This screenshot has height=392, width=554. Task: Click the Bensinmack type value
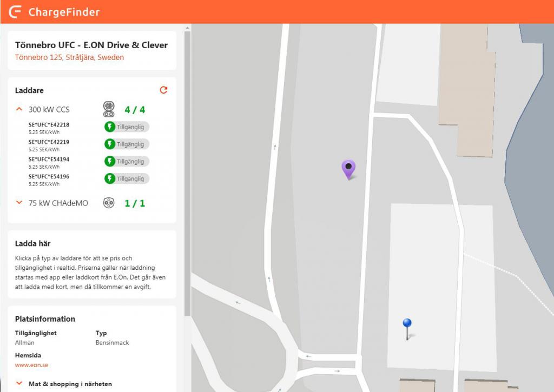point(113,343)
